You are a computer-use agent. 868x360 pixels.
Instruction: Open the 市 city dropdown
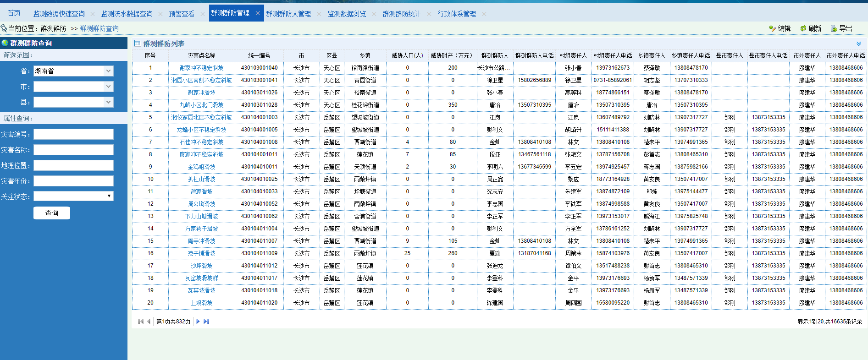[108, 87]
